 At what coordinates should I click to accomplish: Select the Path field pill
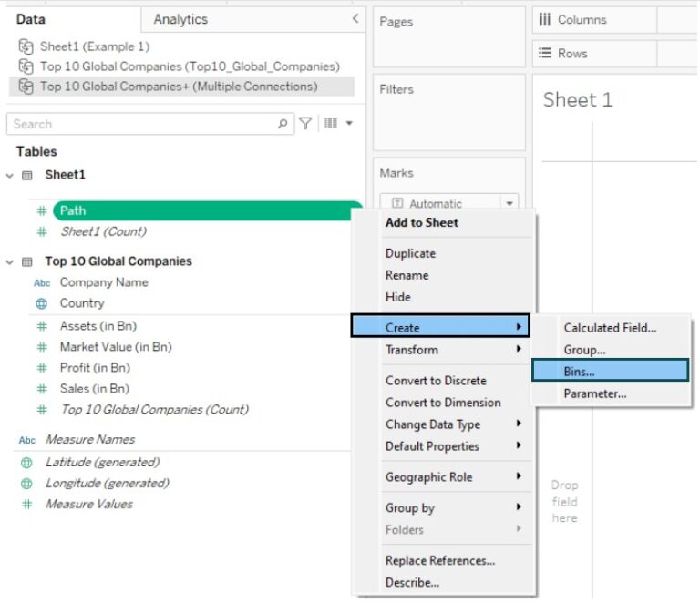(208, 210)
